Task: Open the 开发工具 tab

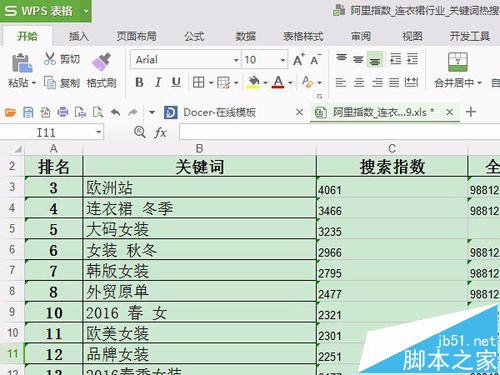Action: coord(470,36)
